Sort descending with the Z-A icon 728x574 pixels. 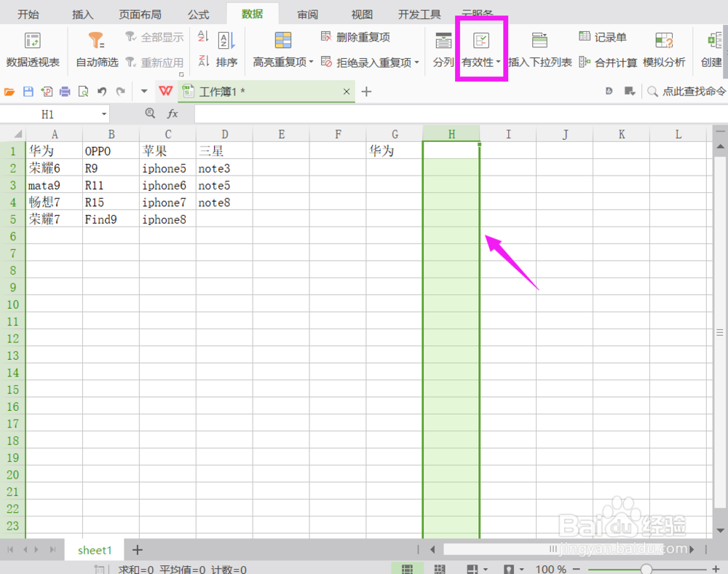pyautogui.click(x=203, y=61)
